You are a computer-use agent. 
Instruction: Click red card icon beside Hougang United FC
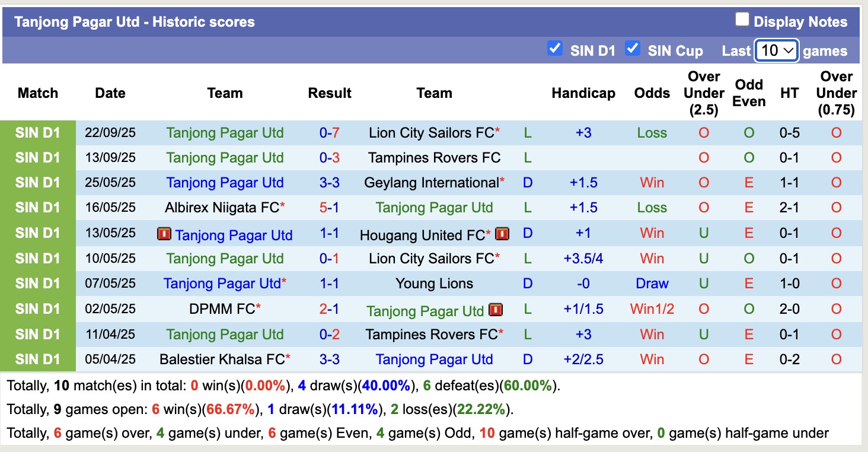pos(502,234)
